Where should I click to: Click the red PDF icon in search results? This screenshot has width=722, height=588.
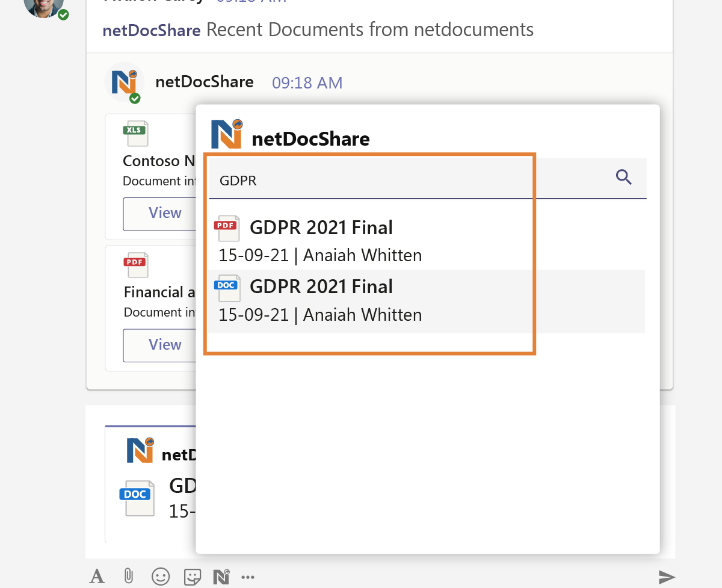click(x=227, y=228)
